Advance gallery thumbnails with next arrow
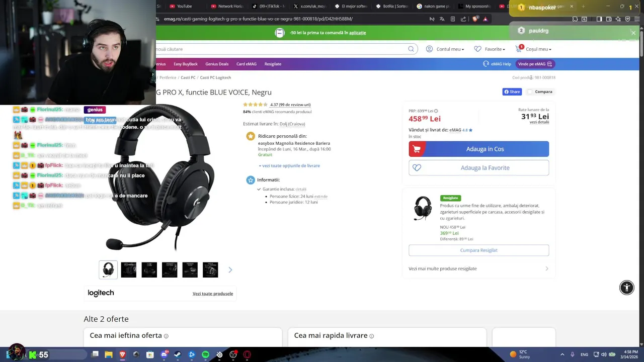 [x=230, y=270]
